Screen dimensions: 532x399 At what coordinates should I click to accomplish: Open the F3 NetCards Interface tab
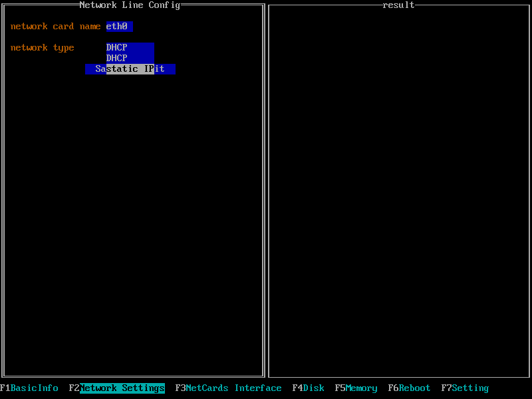(228, 388)
